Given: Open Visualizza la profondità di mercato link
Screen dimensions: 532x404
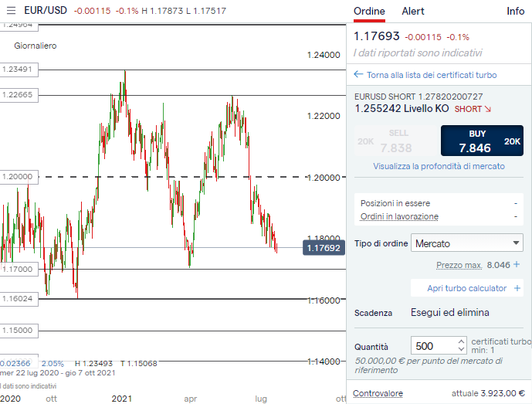Looking at the screenshot, I should pos(439,166).
